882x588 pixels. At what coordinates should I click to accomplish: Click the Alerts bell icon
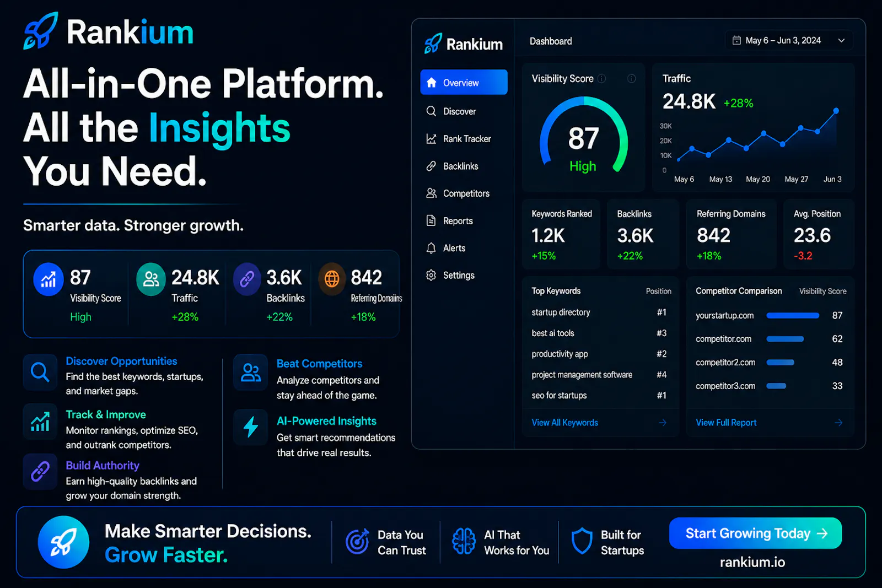click(431, 248)
